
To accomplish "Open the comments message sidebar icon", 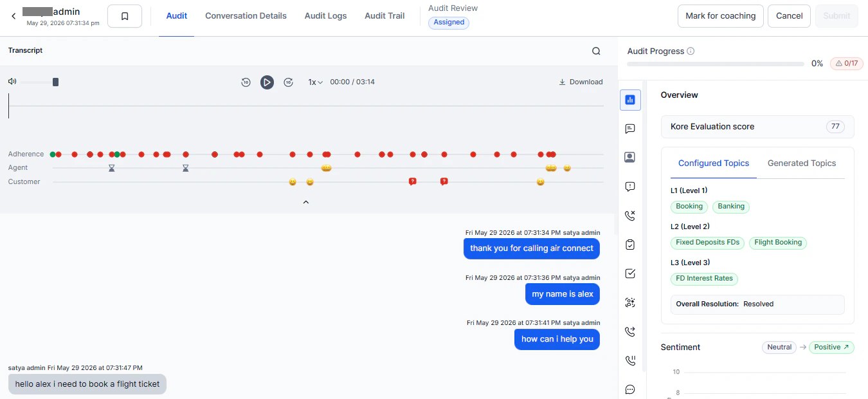I will tap(630, 129).
